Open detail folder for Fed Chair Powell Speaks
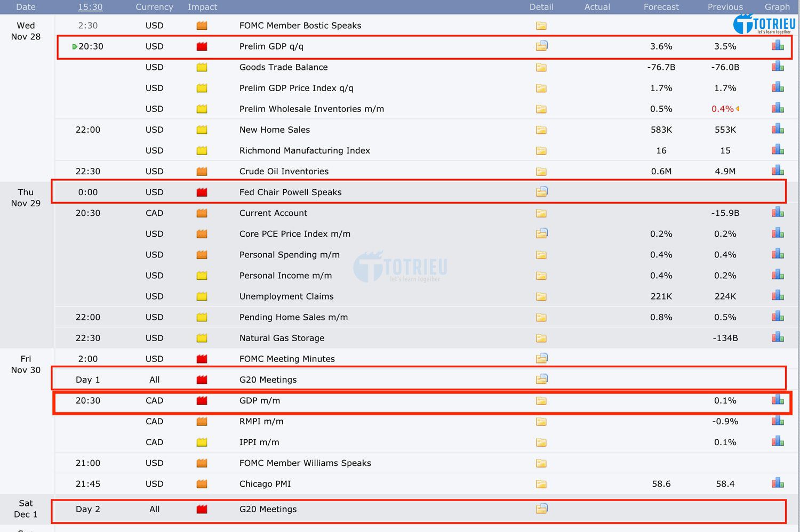 541,192
